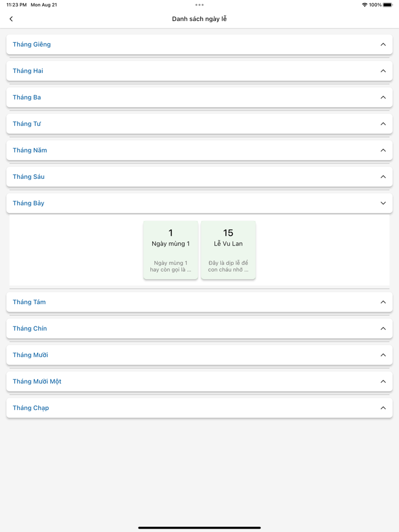Expand the Tháng Giêng chevron
399x532 pixels.
click(383, 44)
